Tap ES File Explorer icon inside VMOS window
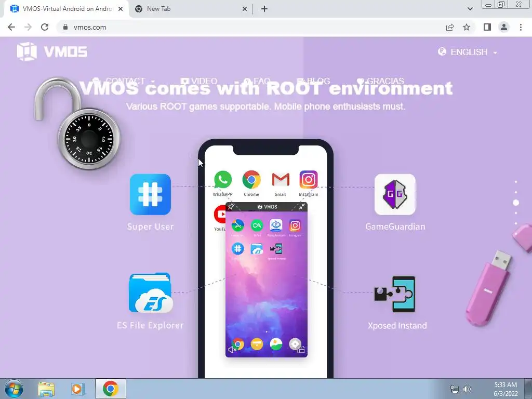The image size is (532, 399). (x=257, y=249)
